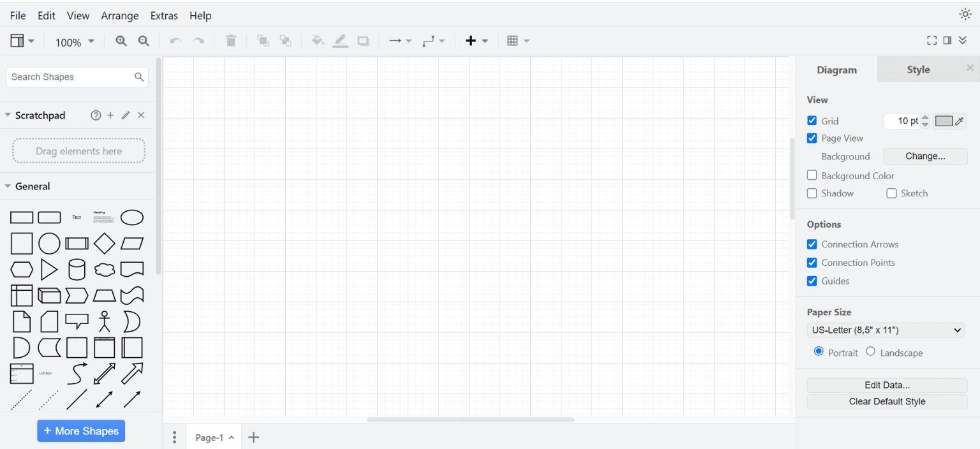Toggle the dark mode sun icon

[x=964, y=13]
